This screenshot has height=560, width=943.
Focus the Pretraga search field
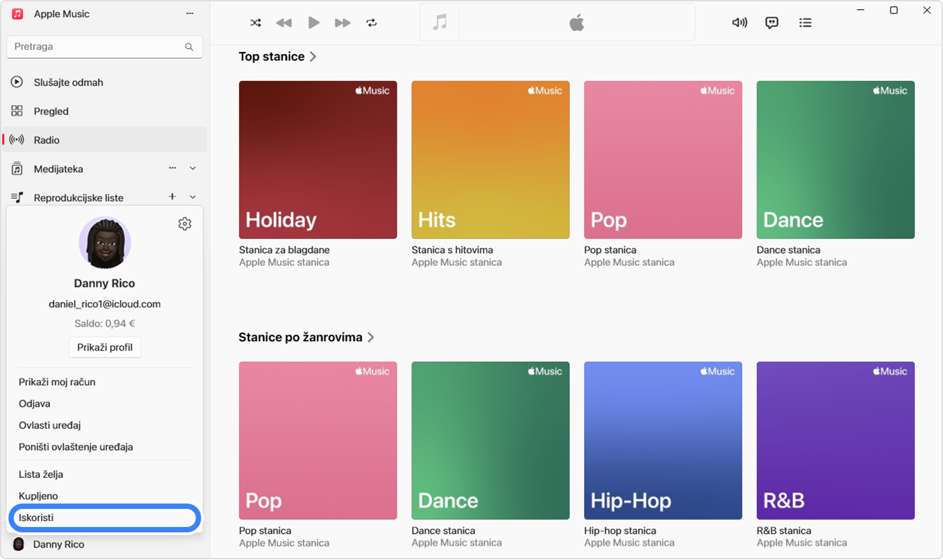point(104,47)
